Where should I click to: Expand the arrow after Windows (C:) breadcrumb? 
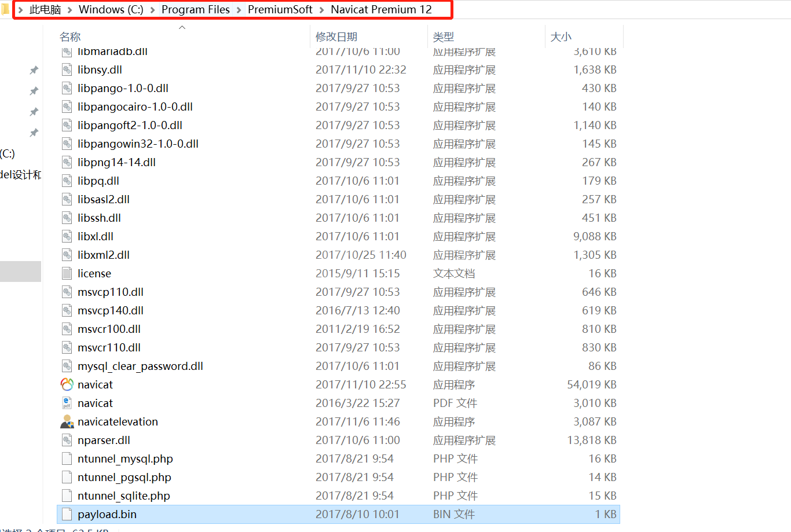[152, 10]
